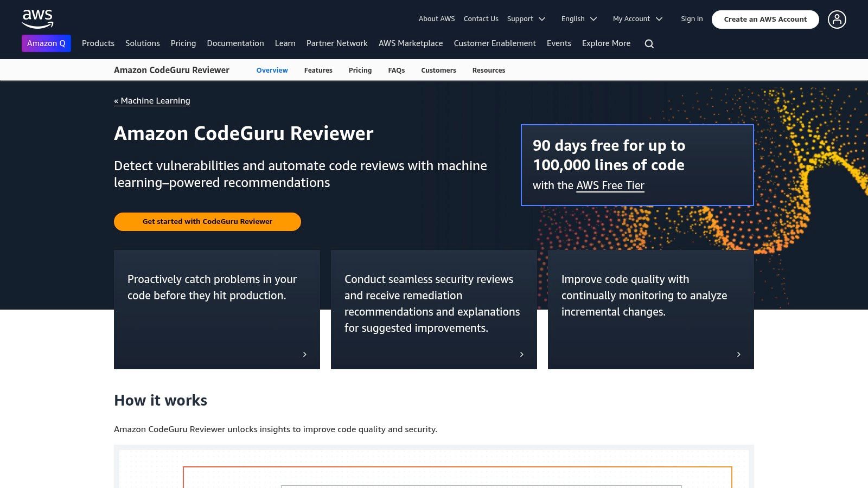The image size is (868, 488).
Task: Click the About AWS link
Action: [437, 19]
